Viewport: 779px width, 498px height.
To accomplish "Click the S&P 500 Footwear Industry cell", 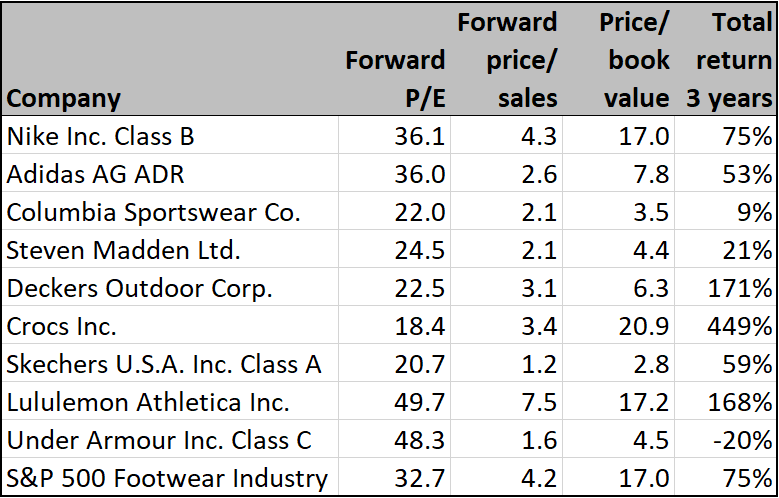I will pyautogui.click(x=167, y=478).
